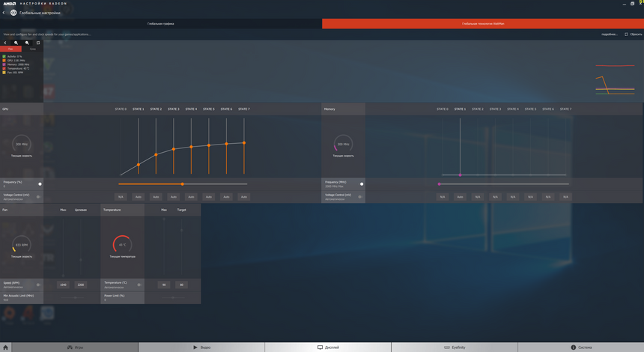Toggle the GPU Frequency (%) switch
The width and height of the screenshot is (644, 352).
click(x=39, y=183)
